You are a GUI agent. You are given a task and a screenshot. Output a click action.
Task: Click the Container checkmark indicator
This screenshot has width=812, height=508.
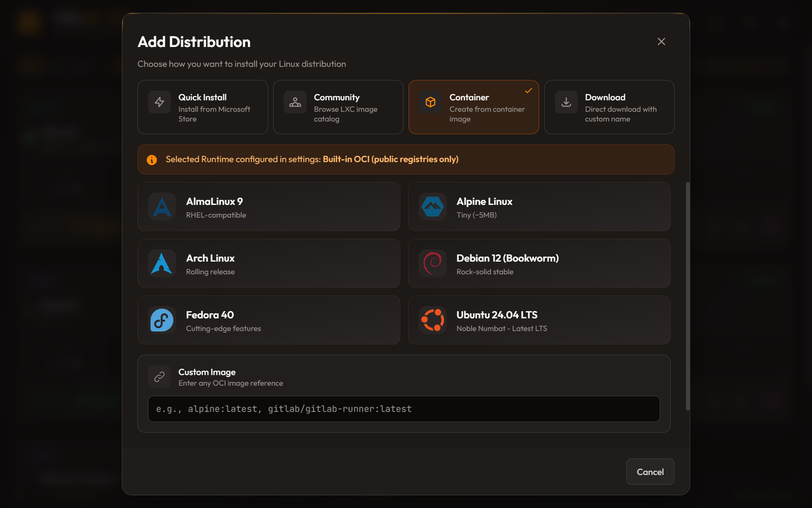(529, 91)
